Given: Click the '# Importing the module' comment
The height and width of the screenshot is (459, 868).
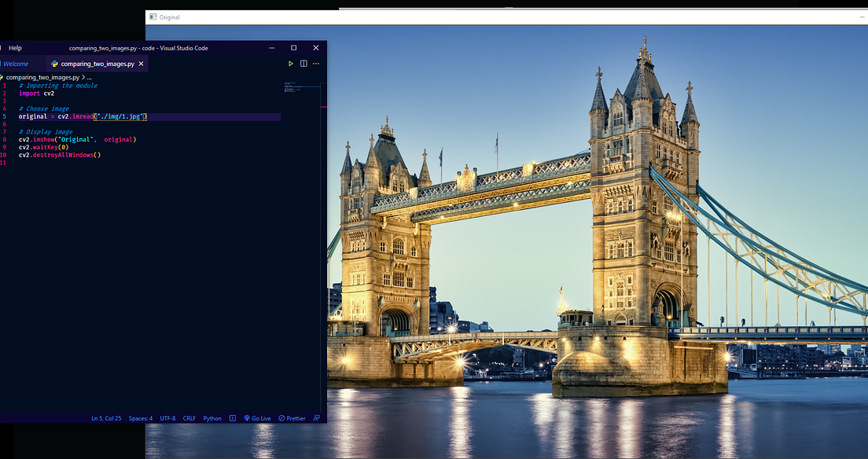Looking at the screenshot, I should tap(58, 86).
